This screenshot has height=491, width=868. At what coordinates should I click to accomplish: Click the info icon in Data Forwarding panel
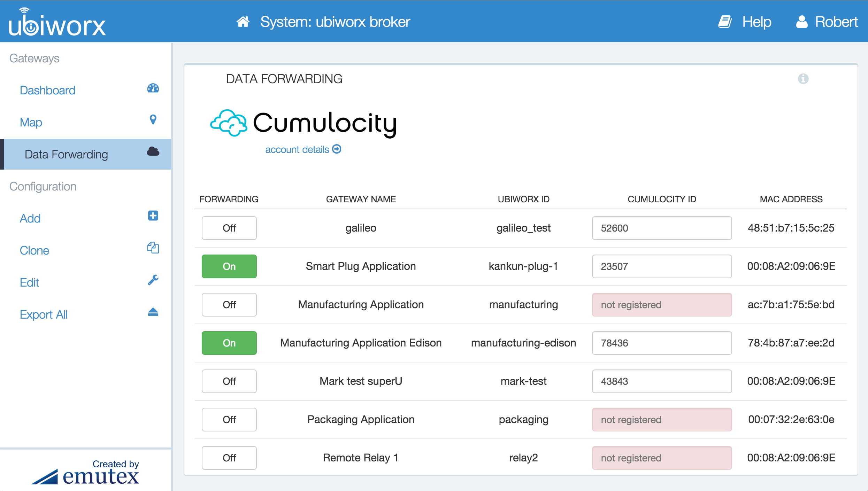point(803,79)
